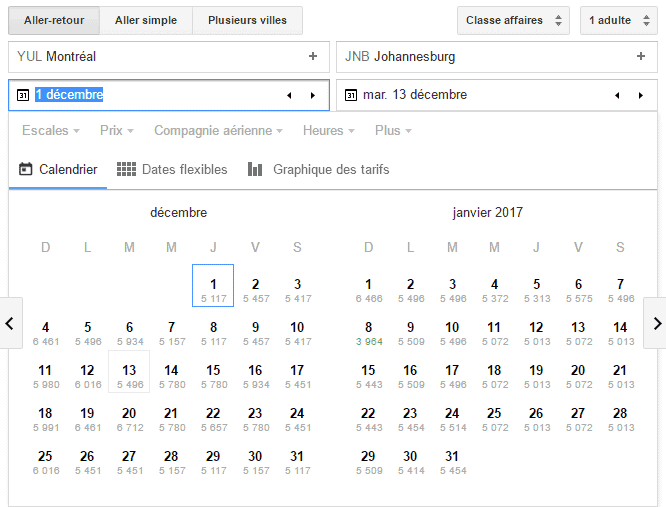Expand the Escales filter

click(x=51, y=131)
